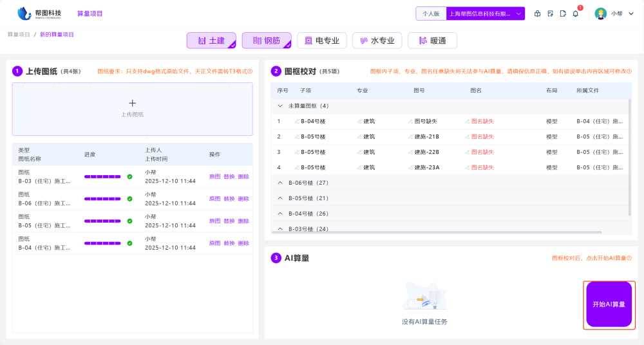Image resolution: width=644 pixels, height=345 pixels.
Task: Click the notification bell icon
Action: point(575,14)
